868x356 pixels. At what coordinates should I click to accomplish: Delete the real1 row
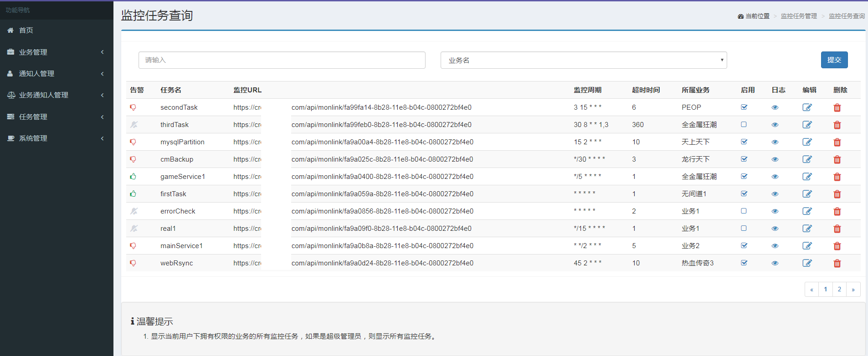837,229
